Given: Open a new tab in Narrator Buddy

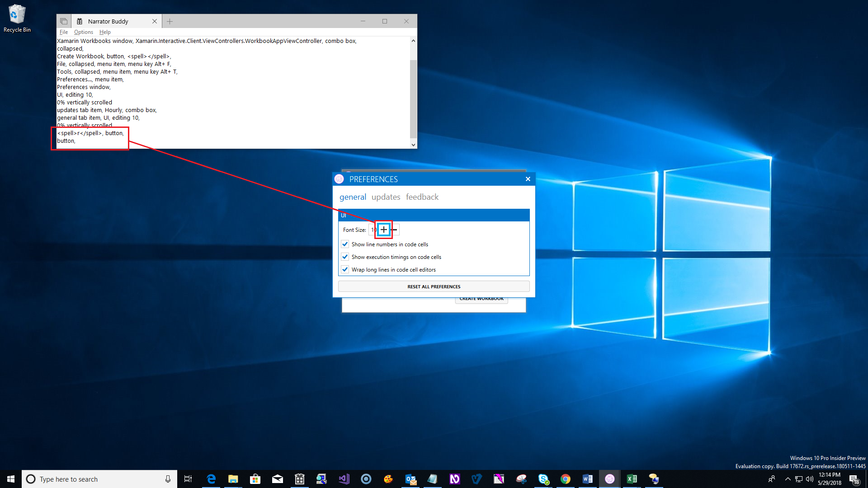Looking at the screenshot, I should [170, 21].
